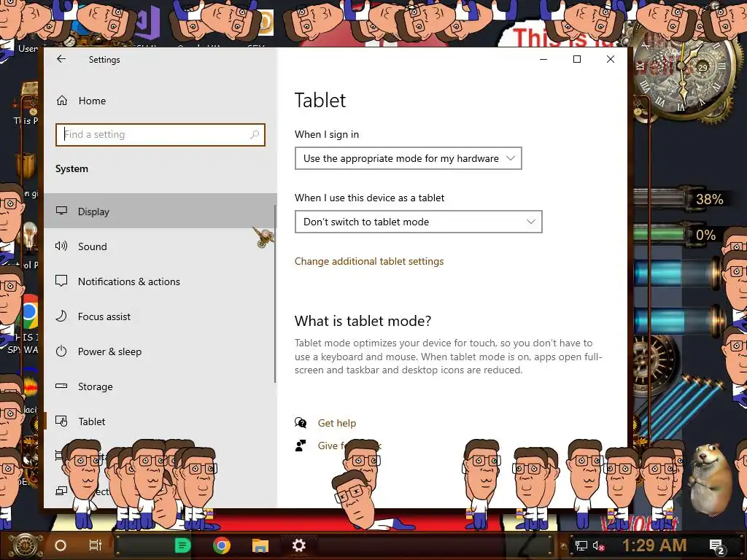Click the Display monitor icon
This screenshot has height=560, width=747.
(61, 211)
